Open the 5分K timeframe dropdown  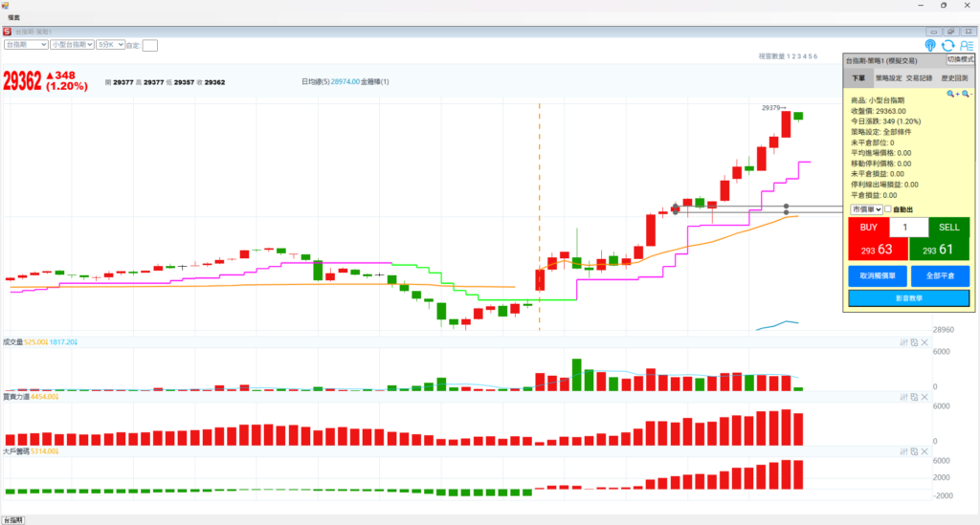[x=110, y=45]
